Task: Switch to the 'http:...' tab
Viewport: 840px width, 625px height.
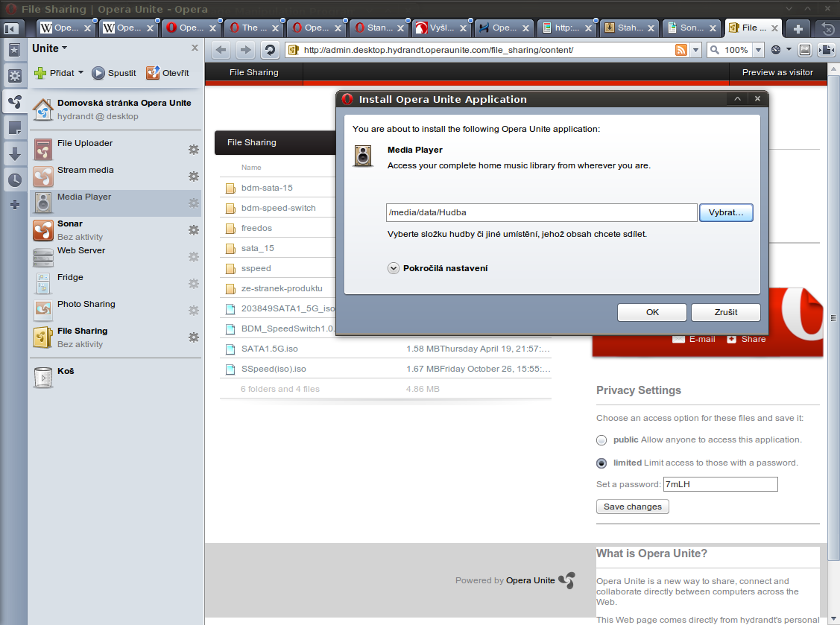Action: pos(567,28)
